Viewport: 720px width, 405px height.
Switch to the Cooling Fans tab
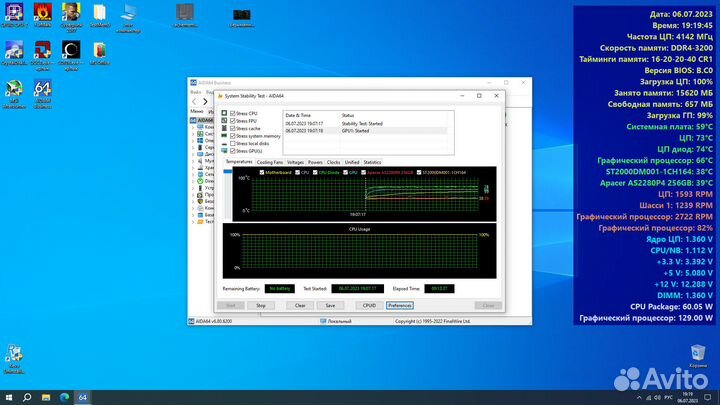tap(270, 162)
